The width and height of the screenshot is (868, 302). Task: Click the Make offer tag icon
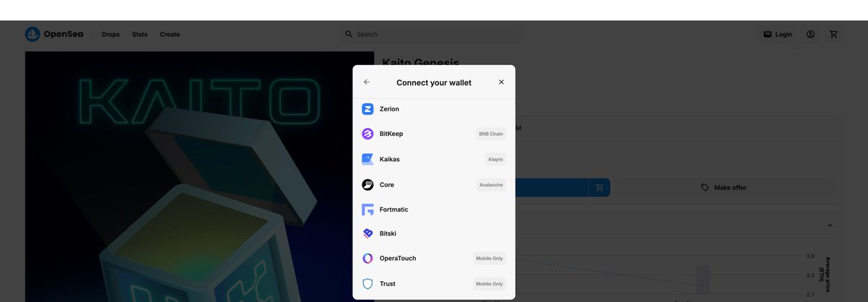705,188
